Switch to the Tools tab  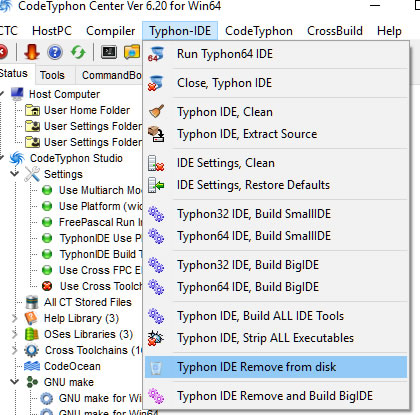point(52,75)
